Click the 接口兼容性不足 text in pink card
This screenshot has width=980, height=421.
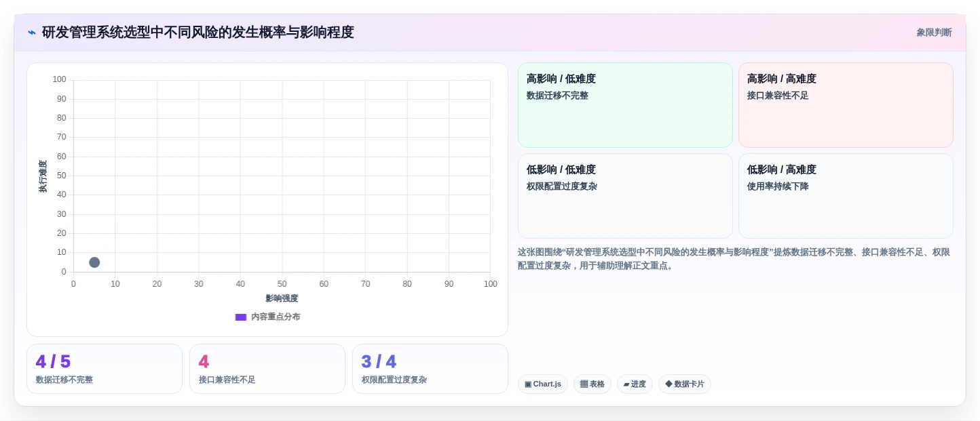[778, 96]
